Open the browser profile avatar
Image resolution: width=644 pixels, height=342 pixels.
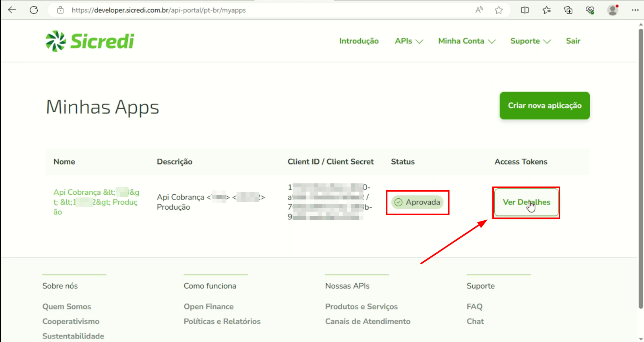click(613, 10)
